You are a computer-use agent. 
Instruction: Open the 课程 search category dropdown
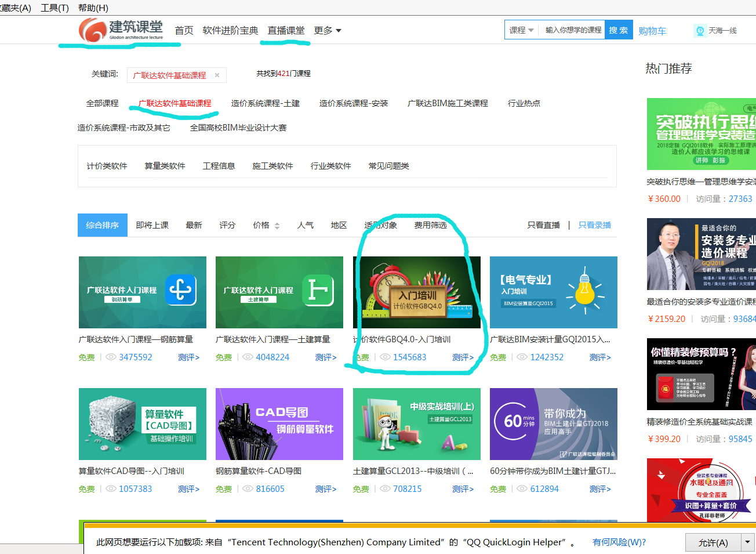click(x=521, y=30)
